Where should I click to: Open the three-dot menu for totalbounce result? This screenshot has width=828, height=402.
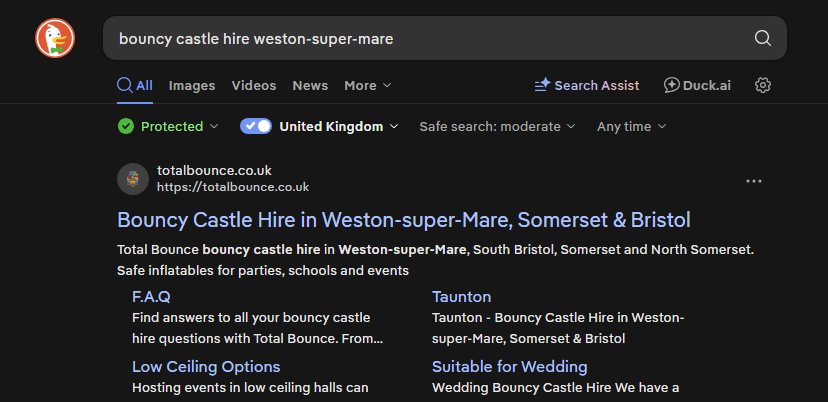[754, 181]
